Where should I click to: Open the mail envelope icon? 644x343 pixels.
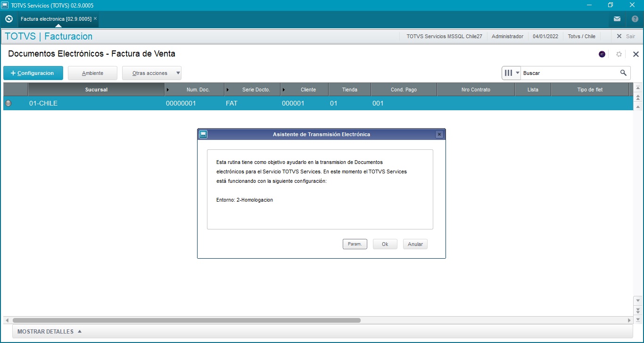(x=617, y=19)
